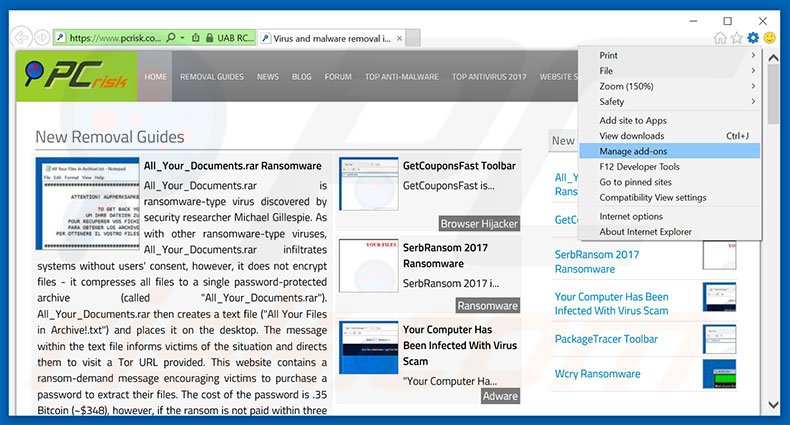Click the GetCouponsFast Toolbar thumbnail
Image resolution: width=790 pixels, height=425 pixels.
(369, 184)
